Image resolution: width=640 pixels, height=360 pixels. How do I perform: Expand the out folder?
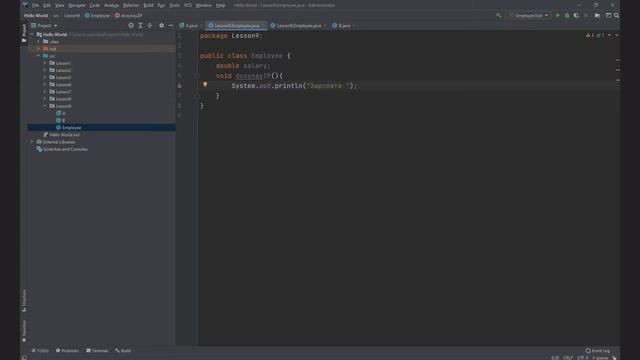pyautogui.click(x=39, y=49)
